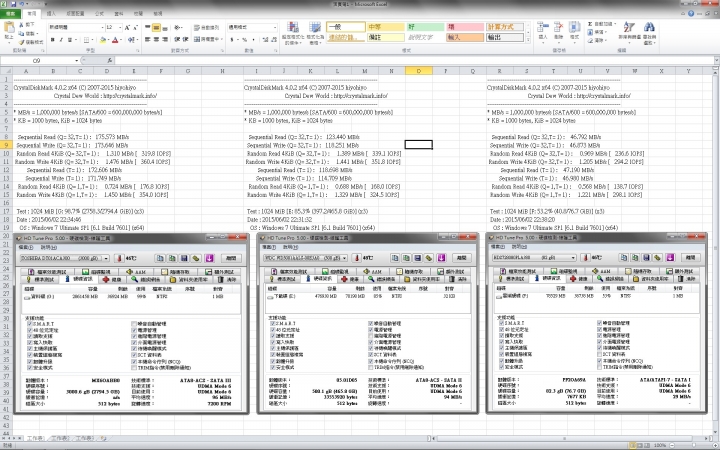
Task: Toggle SCT 資料表 checkbox in TOSHIBA HD Tune window
Action: coord(134,355)
